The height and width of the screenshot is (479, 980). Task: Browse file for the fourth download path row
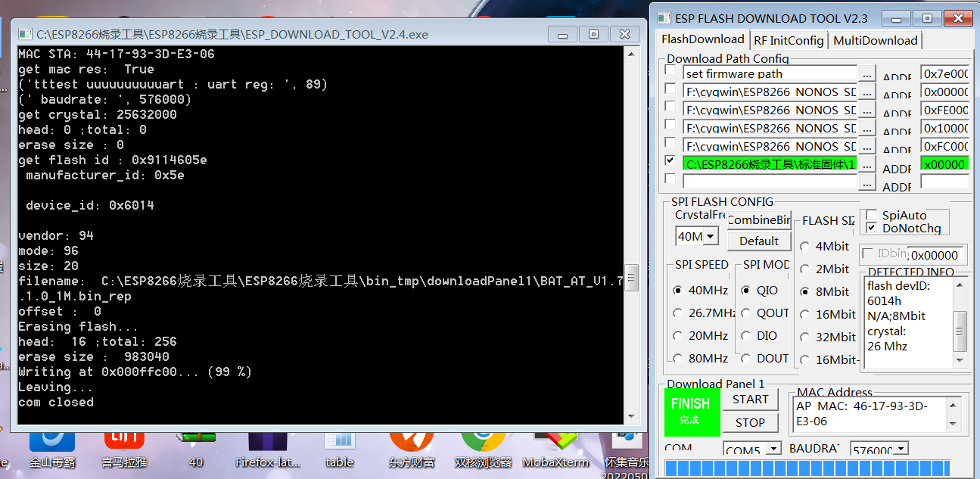coord(866,128)
